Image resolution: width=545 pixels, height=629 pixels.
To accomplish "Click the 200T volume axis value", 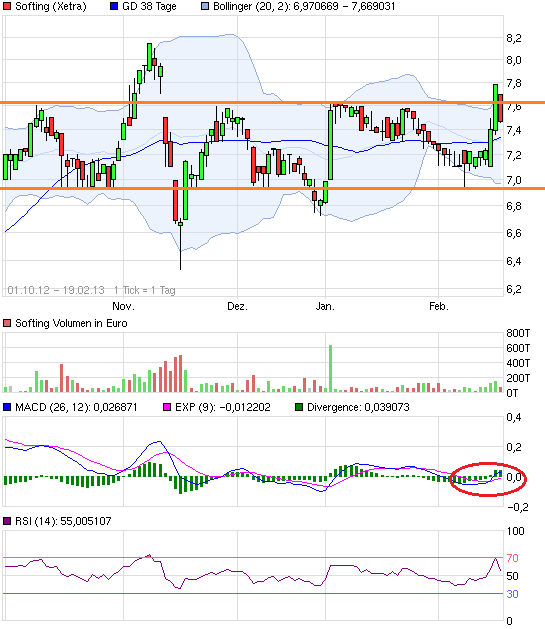I will coord(518,378).
